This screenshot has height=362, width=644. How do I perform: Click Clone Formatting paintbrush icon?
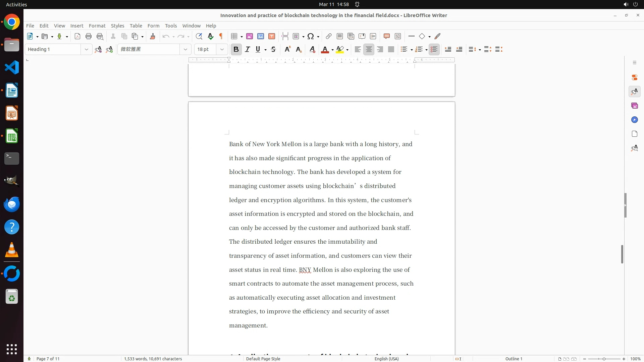coord(153,36)
